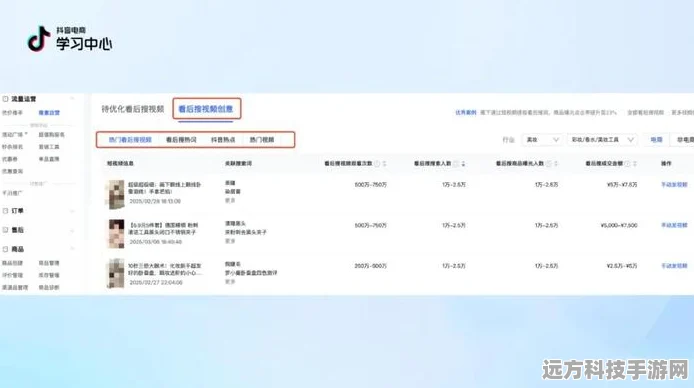Click info icon beside 看后搜视频观看次数 header
Image resolution: width=694 pixels, height=388 pixels.
click(x=377, y=164)
